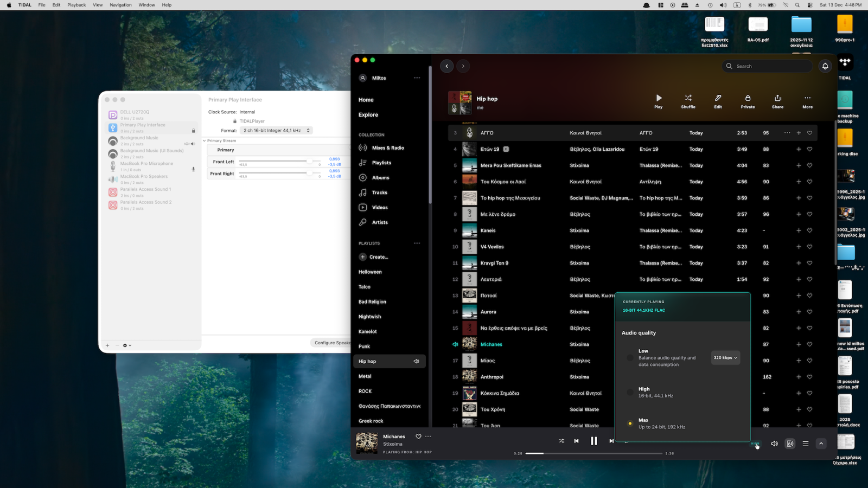Click the TIDAL search field
This screenshot has width=868, height=488.
766,66
